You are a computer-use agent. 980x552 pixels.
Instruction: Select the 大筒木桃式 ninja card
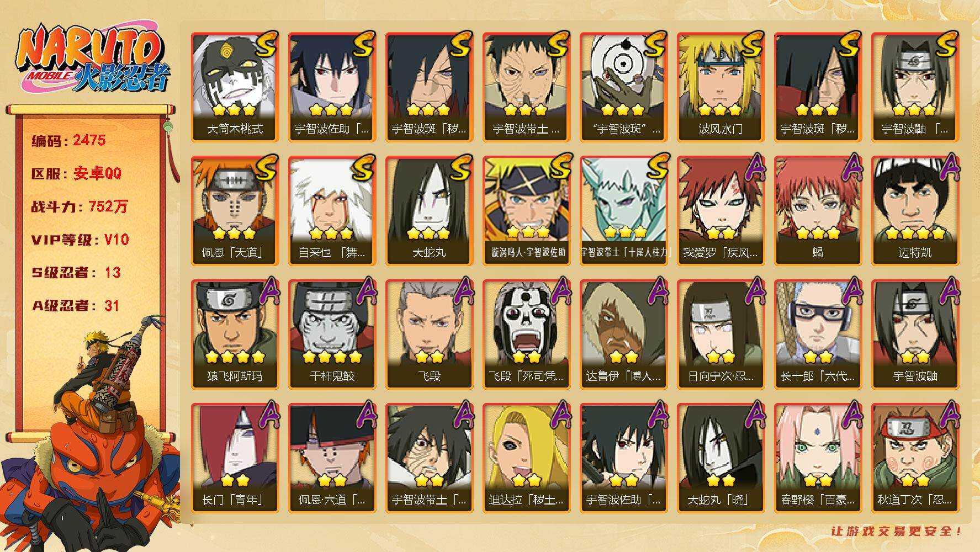[x=235, y=87]
